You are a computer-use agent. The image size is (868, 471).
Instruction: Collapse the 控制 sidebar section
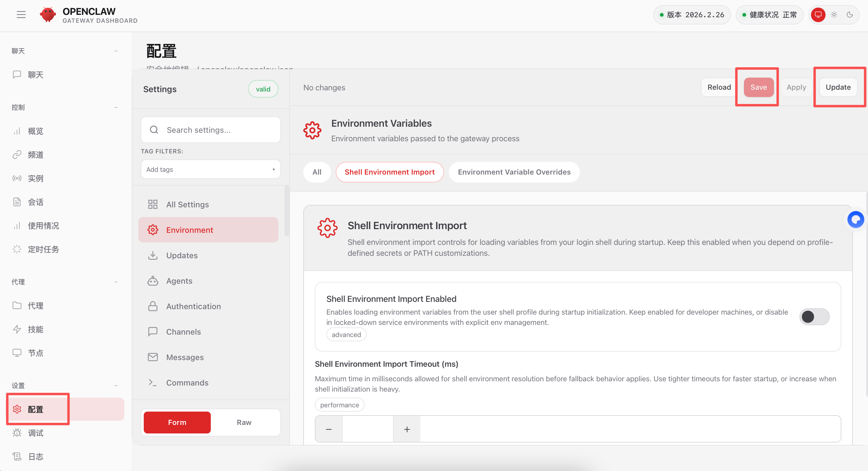tap(116, 107)
